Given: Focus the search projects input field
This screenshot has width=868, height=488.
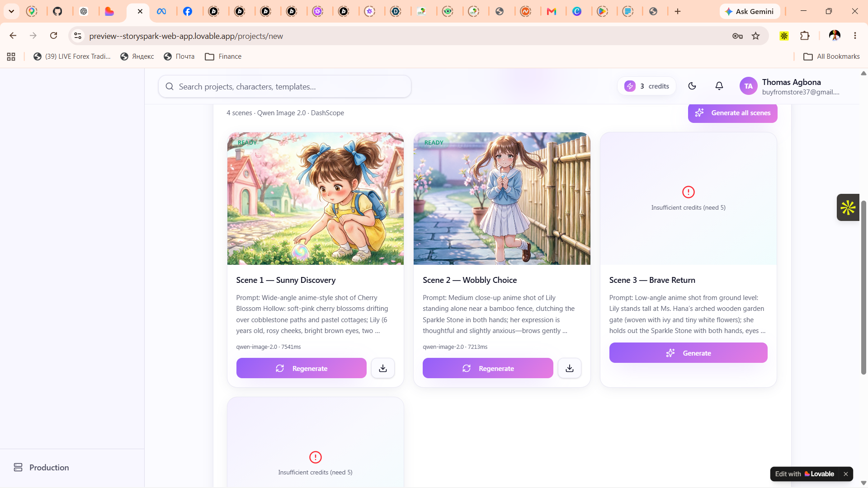Looking at the screenshot, I should (285, 86).
